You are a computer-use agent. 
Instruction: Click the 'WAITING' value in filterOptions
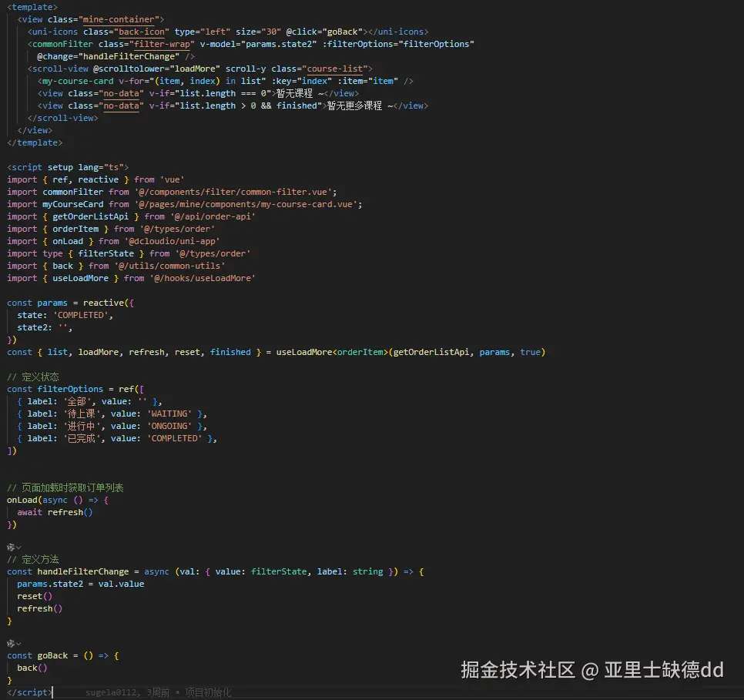(169, 414)
